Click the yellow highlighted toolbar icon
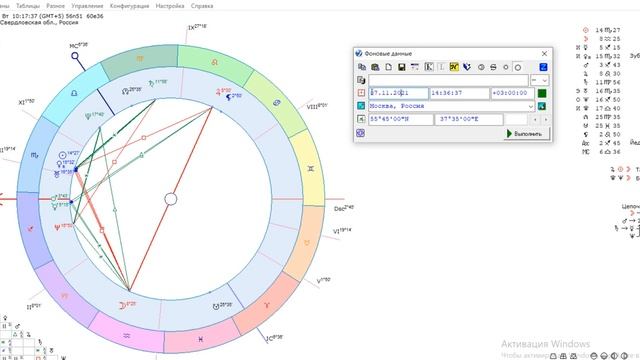 click(x=454, y=67)
